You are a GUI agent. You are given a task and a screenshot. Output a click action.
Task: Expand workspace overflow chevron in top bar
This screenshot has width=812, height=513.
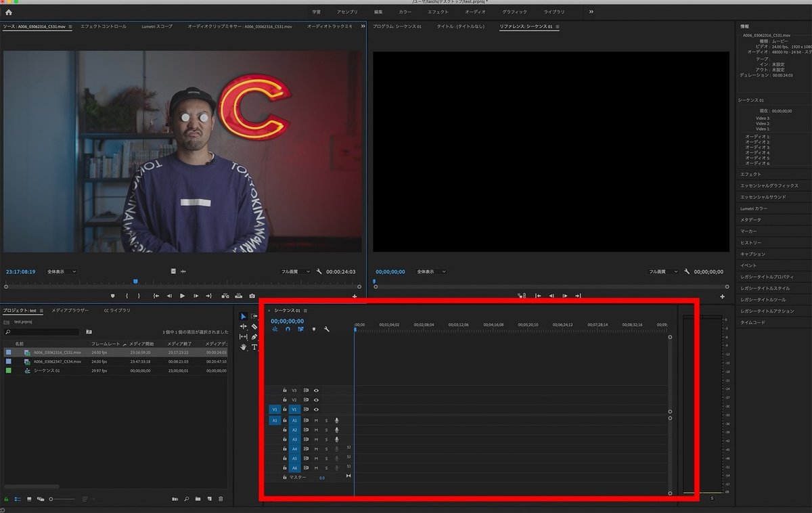pyautogui.click(x=591, y=12)
